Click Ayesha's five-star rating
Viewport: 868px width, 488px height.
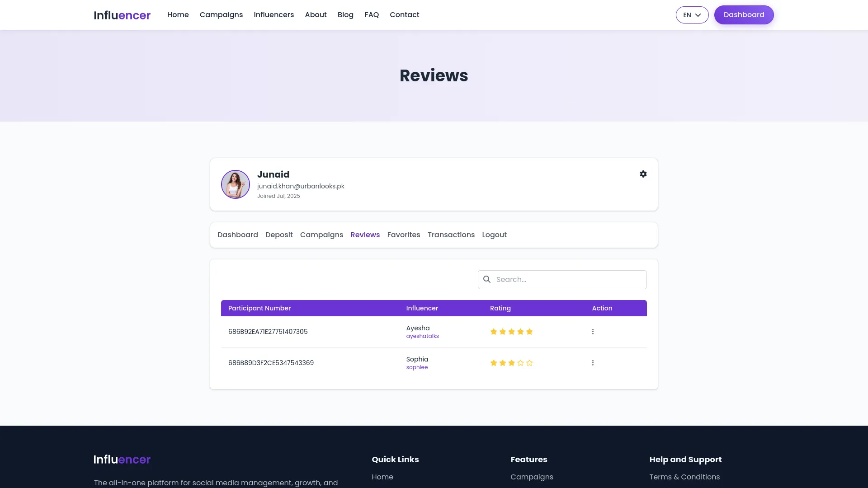tap(511, 332)
